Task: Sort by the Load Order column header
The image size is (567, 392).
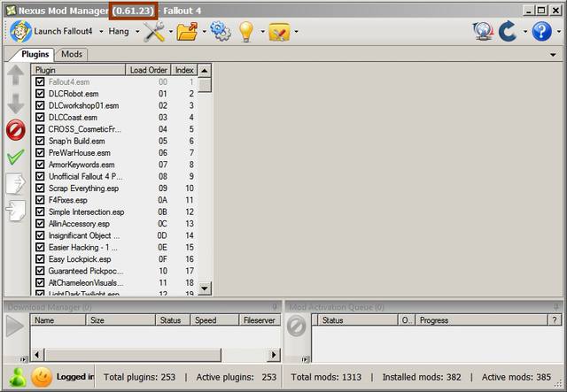Action: click(x=148, y=70)
